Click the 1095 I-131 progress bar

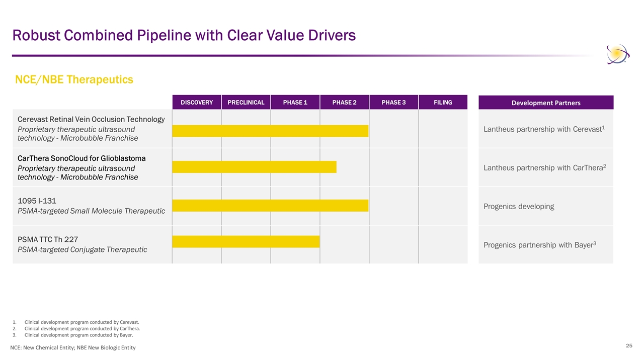tap(270, 206)
